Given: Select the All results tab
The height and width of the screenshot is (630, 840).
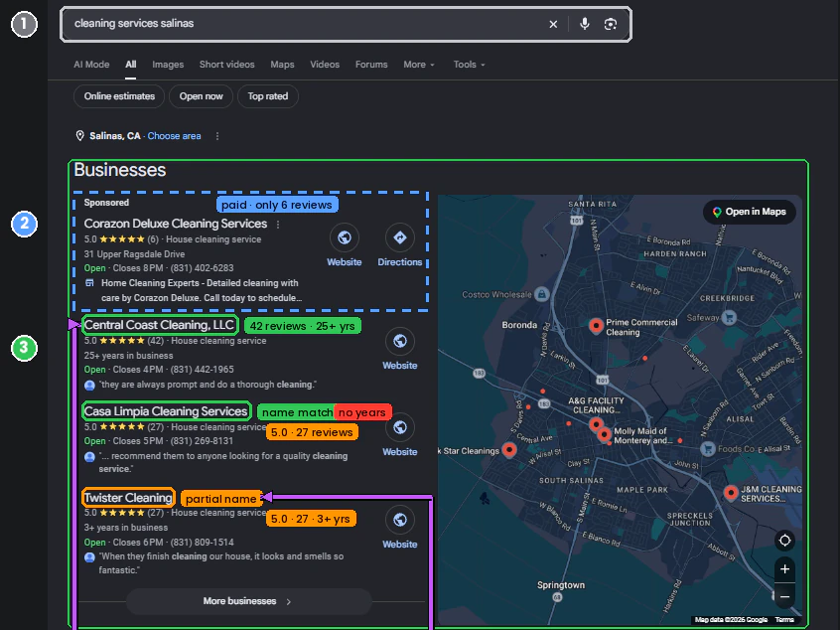Looking at the screenshot, I should click(131, 65).
